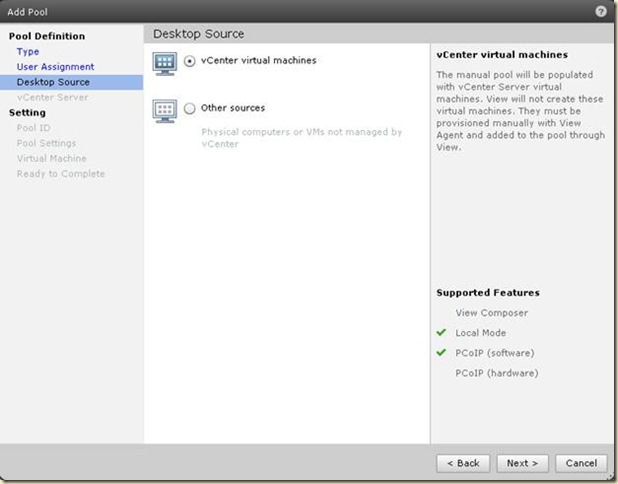Click the Other sources computer icon
618x484 pixels.
pyautogui.click(x=165, y=109)
